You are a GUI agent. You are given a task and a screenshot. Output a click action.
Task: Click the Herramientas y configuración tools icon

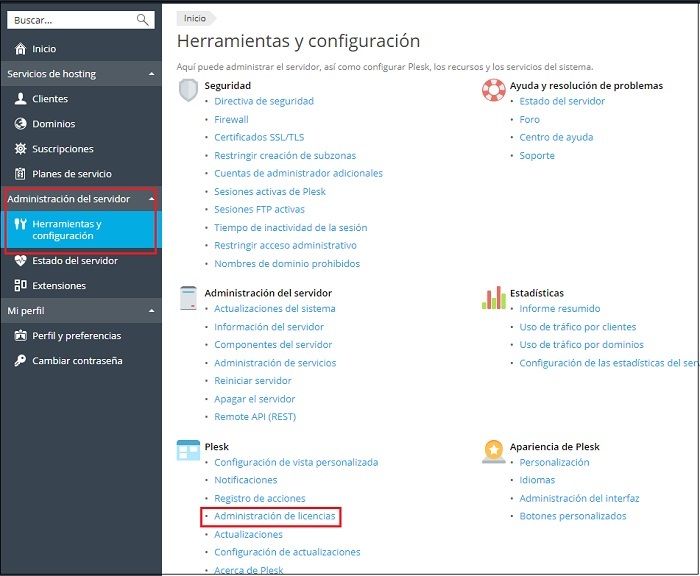[x=20, y=224]
